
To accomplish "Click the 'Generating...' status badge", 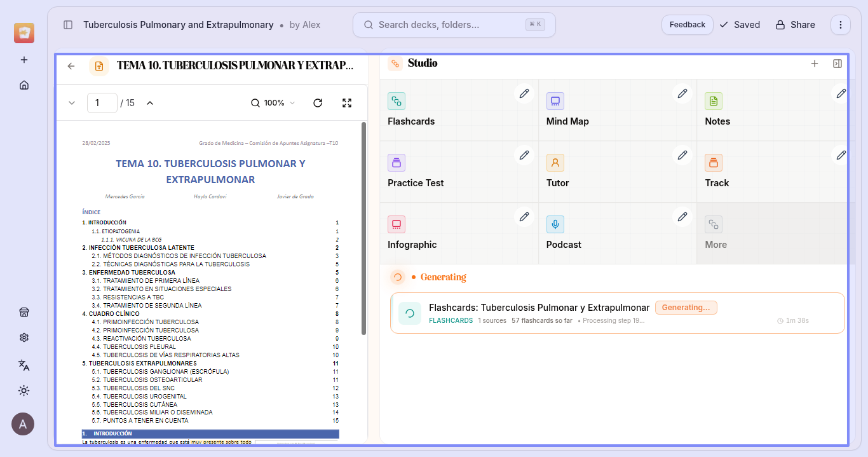I will [686, 308].
